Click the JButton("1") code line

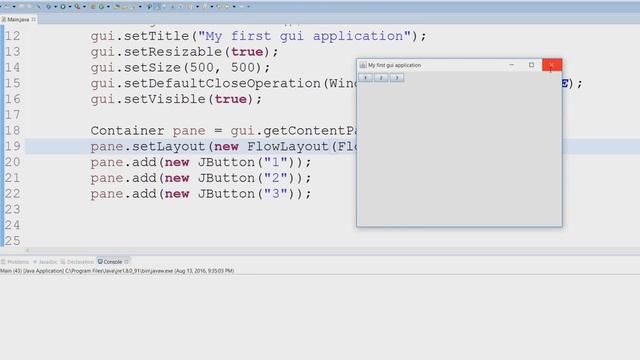[201, 162]
